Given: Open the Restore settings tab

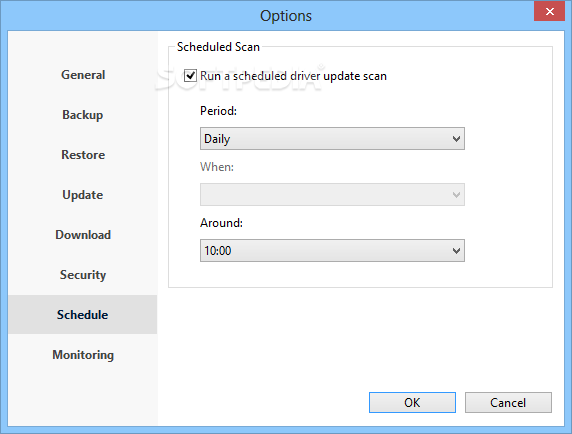Looking at the screenshot, I should [x=83, y=155].
